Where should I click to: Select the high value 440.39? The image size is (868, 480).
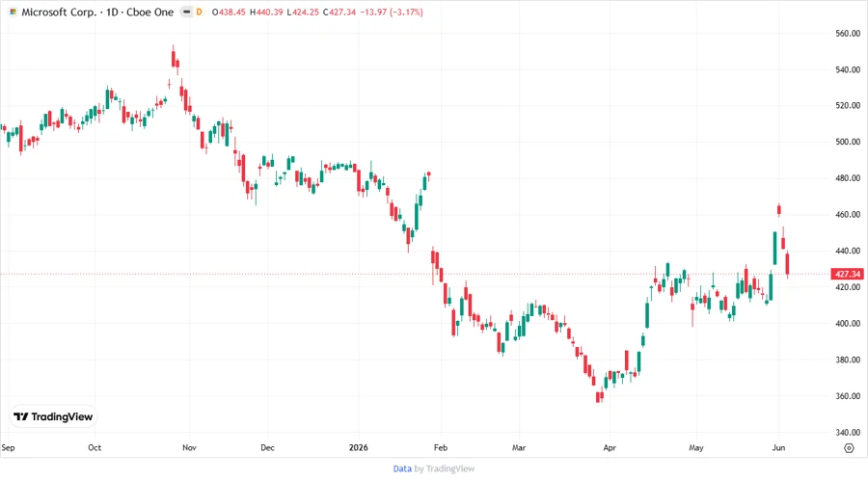pyautogui.click(x=269, y=13)
